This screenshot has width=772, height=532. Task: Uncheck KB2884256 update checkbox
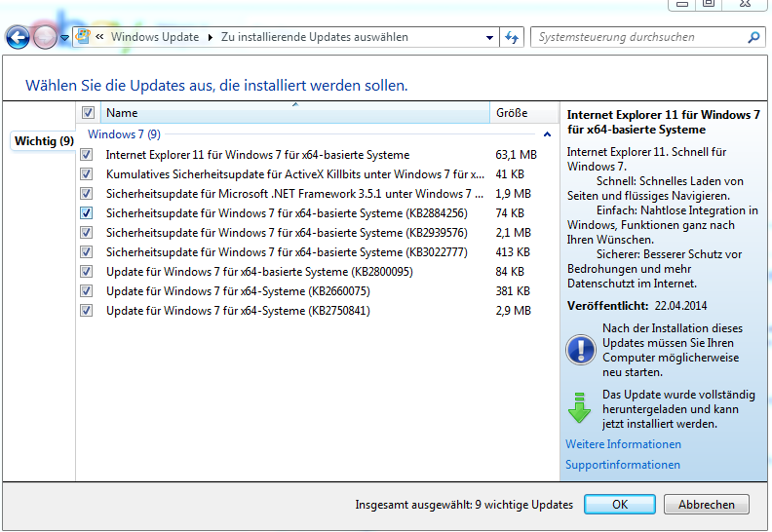[87, 213]
